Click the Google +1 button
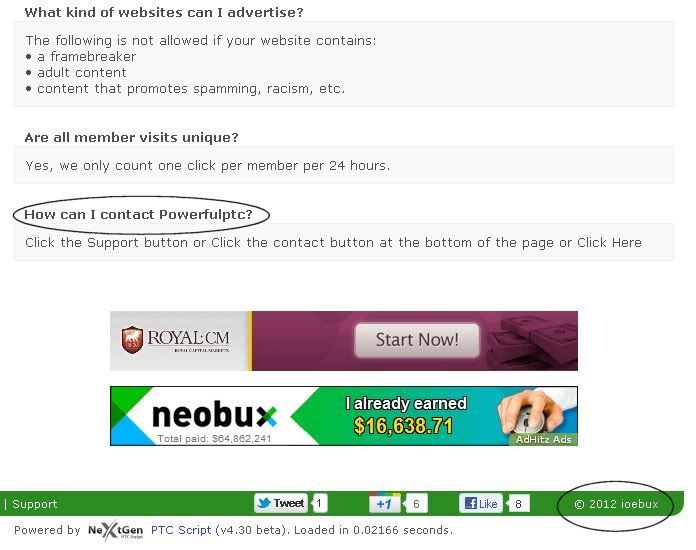 coord(384,503)
